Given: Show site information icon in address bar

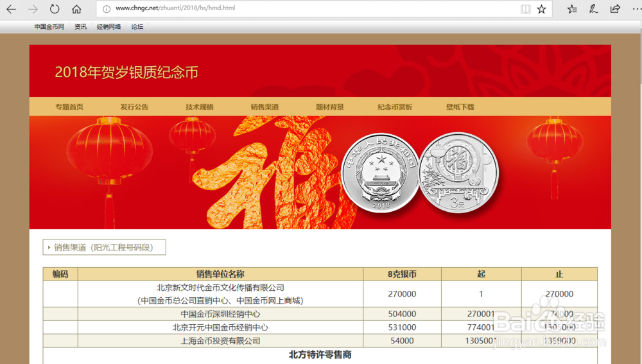Looking at the screenshot, I should pyautogui.click(x=107, y=8).
